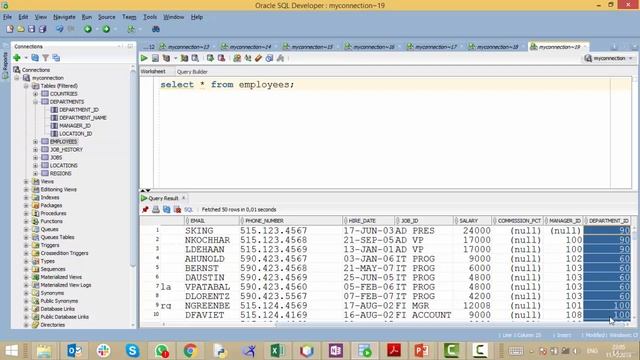This screenshot has height=360, width=640.
Task: Click the Autotrace icon in the worksheet toolbar
Action: (x=184, y=58)
